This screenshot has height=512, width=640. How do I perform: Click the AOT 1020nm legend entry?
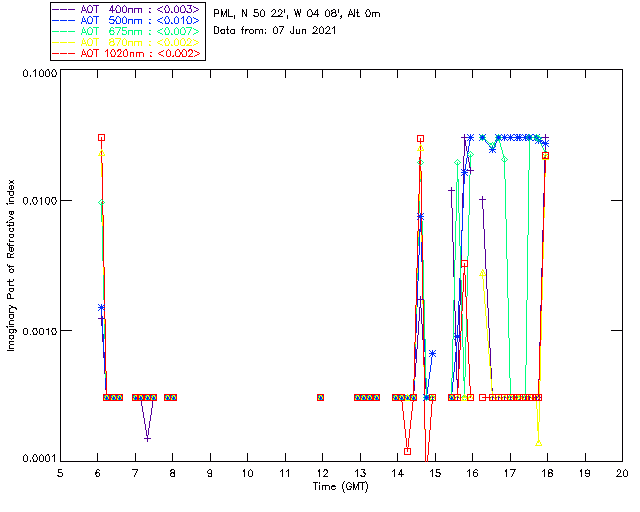coord(126,53)
